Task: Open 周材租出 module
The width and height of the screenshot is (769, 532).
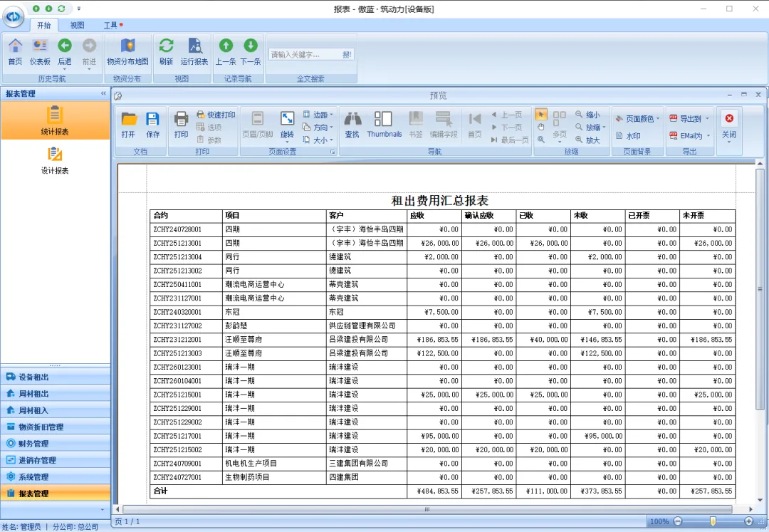Action: (55, 393)
